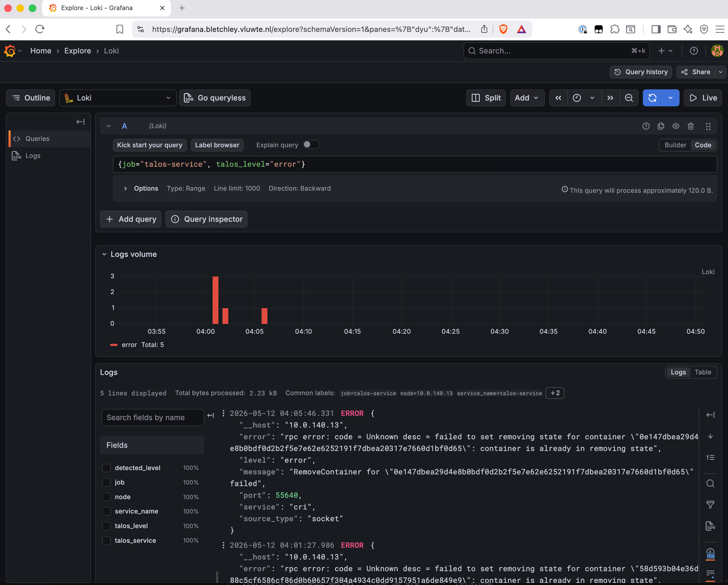728x585 pixels.
Task: Select the Logs view tab
Action: click(678, 372)
